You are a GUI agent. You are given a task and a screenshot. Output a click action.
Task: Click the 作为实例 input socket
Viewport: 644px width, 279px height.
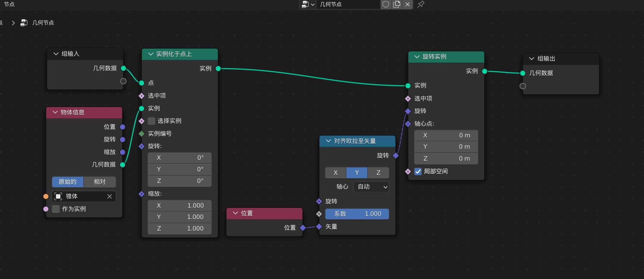pyautogui.click(x=46, y=209)
